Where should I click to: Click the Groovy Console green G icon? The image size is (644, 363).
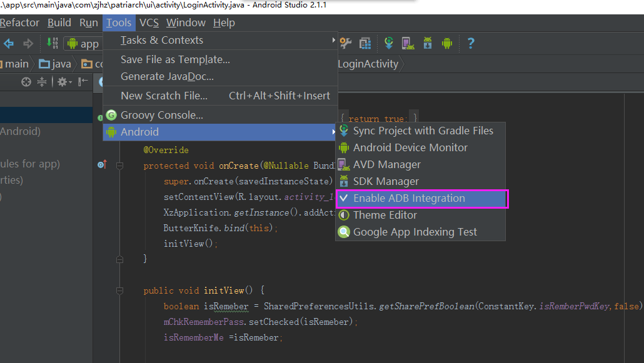pos(111,115)
